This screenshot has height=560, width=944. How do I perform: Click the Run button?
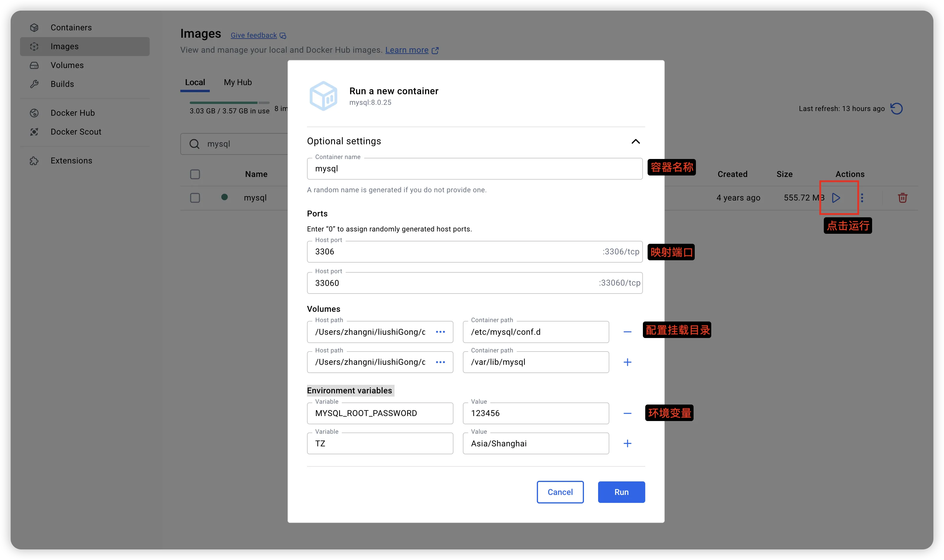tap(621, 492)
